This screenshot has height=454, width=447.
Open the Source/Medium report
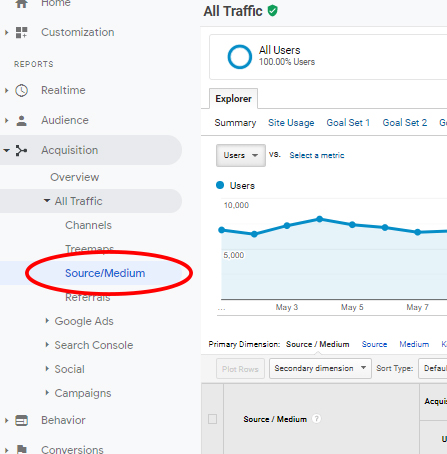click(x=105, y=273)
